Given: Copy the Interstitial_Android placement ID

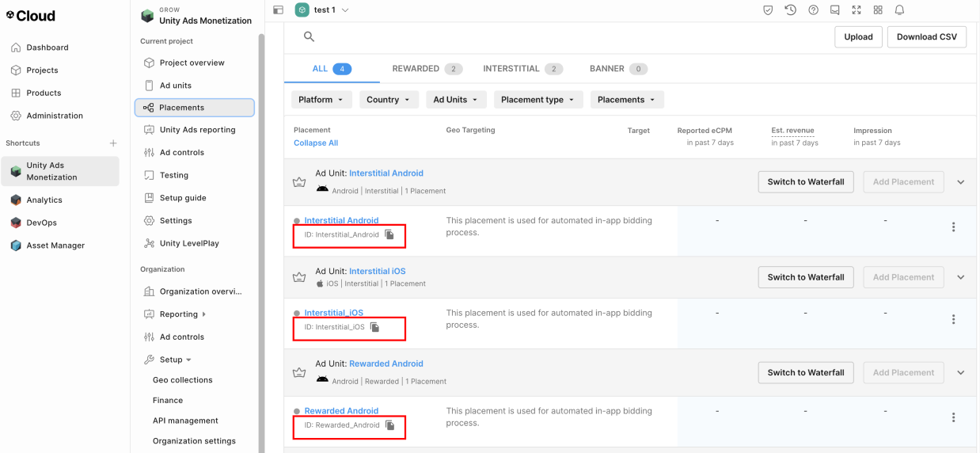Looking at the screenshot, I should coord(389,234).
